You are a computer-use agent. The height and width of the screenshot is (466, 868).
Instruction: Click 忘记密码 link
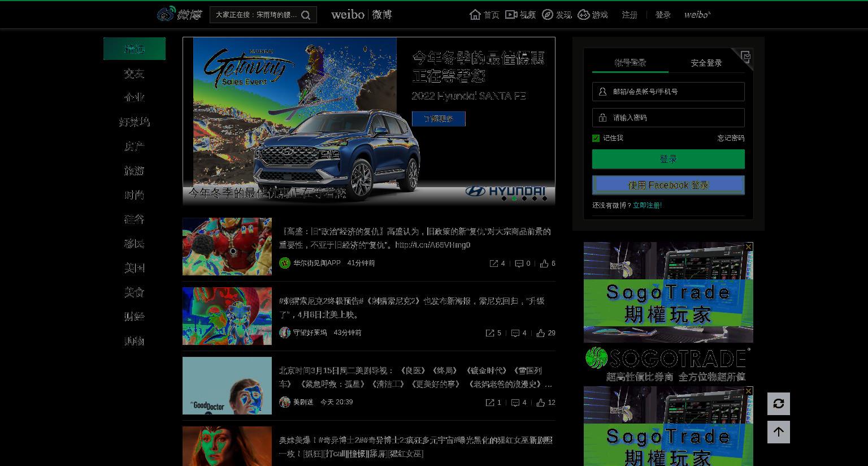pyautogui.click(x=731, y=138)
